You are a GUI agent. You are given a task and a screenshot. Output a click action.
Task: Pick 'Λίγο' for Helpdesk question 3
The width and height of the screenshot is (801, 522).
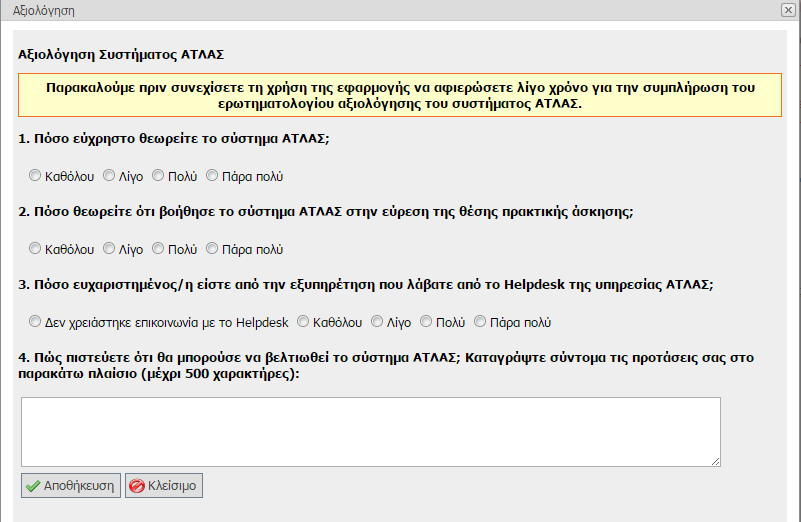[377, 322]
